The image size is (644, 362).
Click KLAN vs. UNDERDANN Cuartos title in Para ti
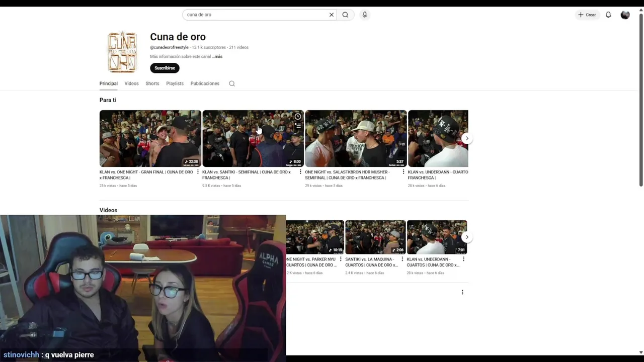click(438, 174)
